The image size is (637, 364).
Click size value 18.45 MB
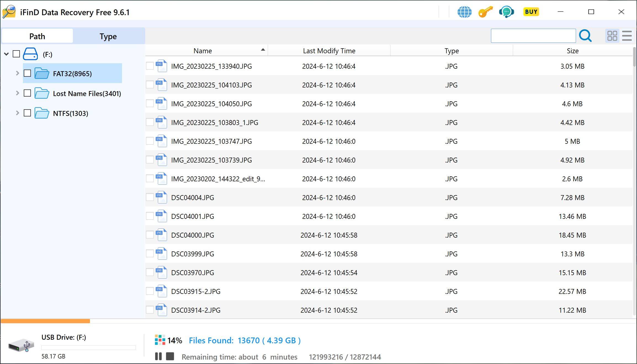pyautogui.click(x=572, y=235)
